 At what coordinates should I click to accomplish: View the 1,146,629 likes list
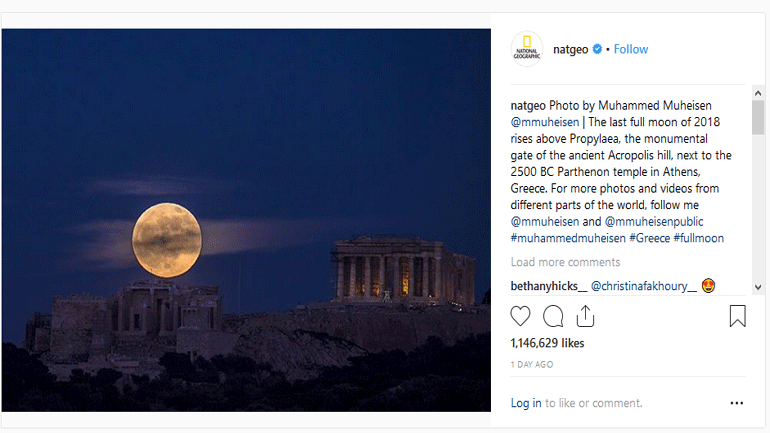pos(547,343)
